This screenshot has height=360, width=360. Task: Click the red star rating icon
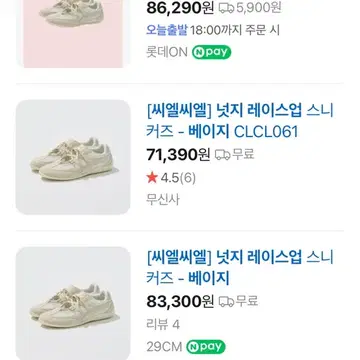coord(152,178)
